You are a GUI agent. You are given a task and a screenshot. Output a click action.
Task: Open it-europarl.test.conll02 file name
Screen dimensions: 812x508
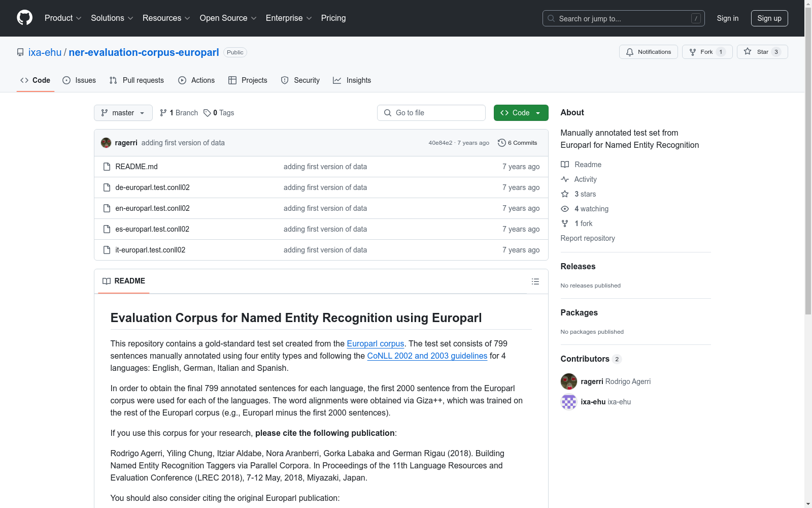click(150, 250)
